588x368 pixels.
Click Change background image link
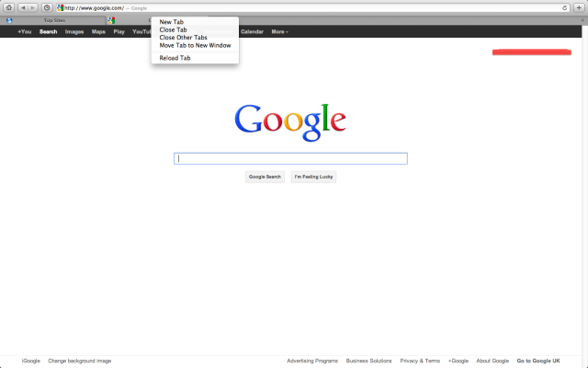point(80,361)
